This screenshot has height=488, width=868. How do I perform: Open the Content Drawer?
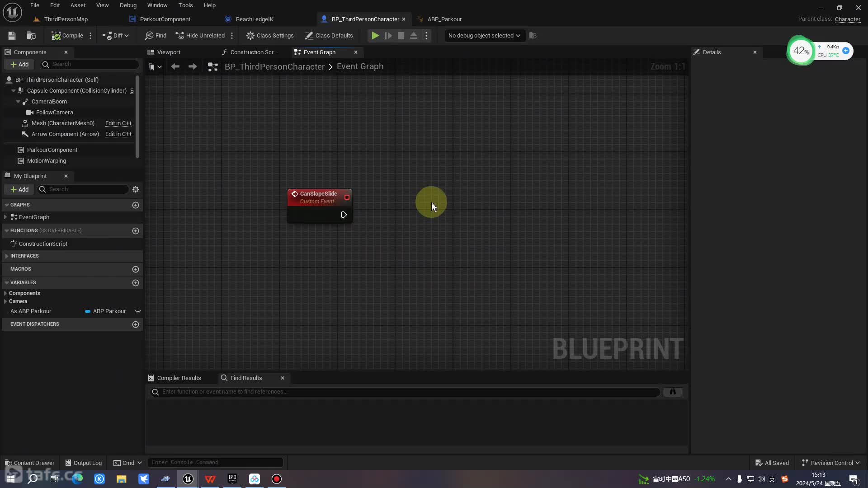pyautogui.click(x=29, y=463)
